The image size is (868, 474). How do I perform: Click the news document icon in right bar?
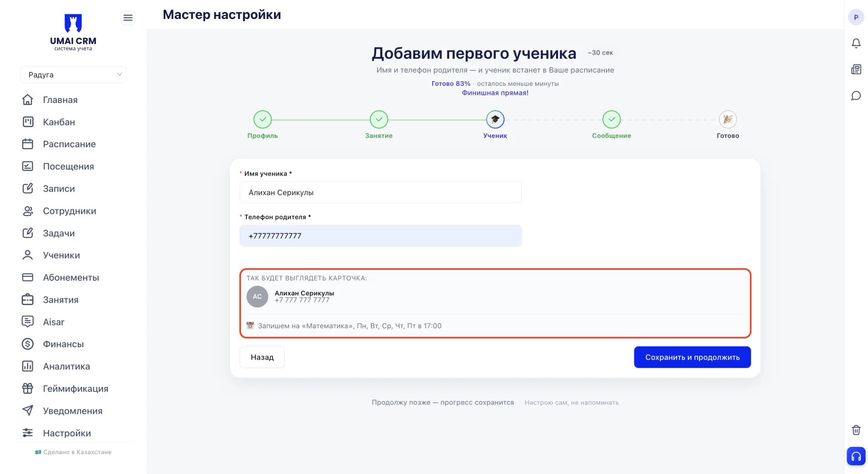[856, 70]
